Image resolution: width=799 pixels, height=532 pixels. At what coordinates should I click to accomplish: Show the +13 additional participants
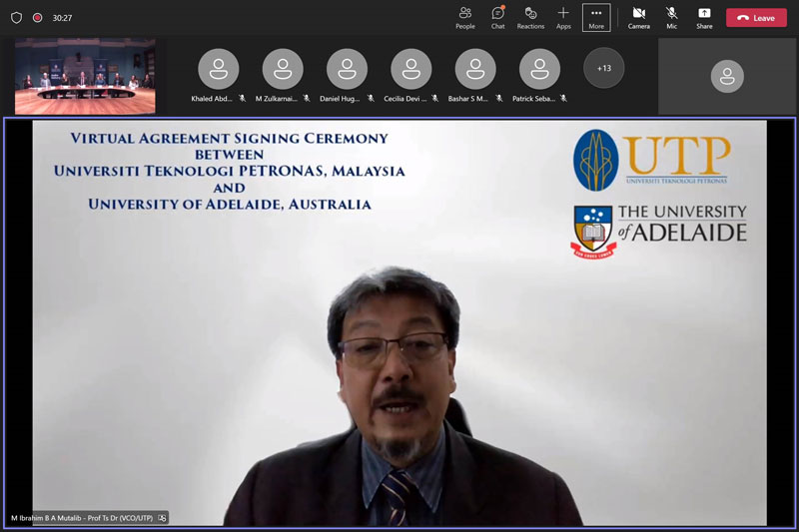click(x=604, y=68)
